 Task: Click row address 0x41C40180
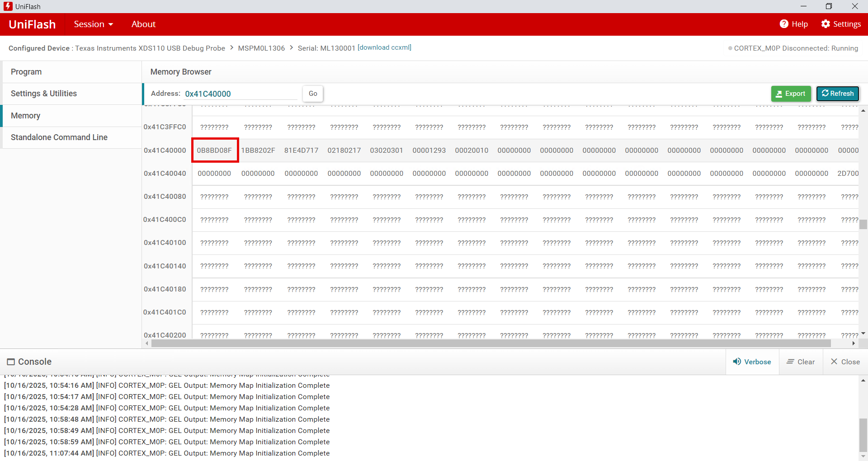click(165, 289)
